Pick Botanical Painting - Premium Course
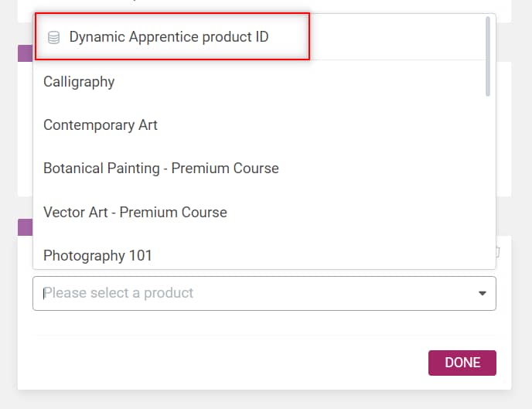 pos(259,169)
